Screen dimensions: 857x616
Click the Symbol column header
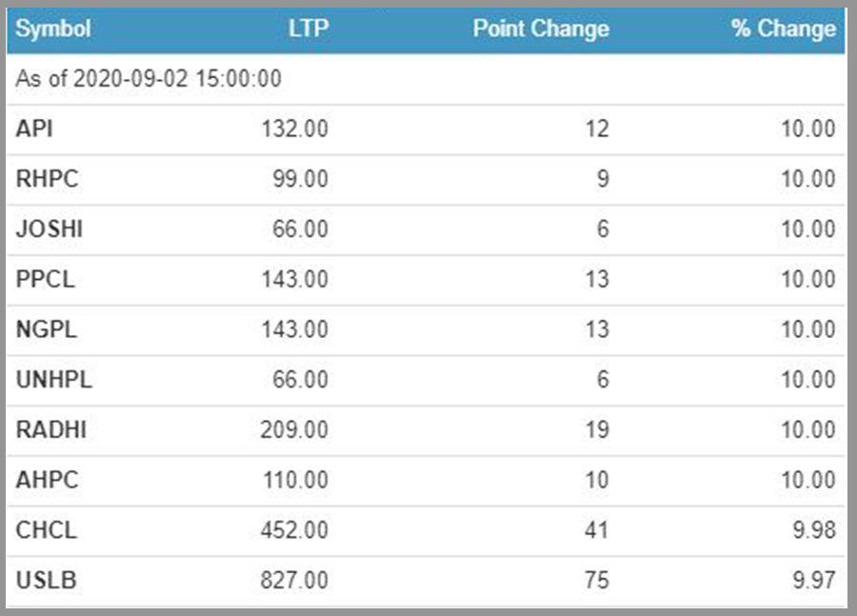(x=53, y=29)
